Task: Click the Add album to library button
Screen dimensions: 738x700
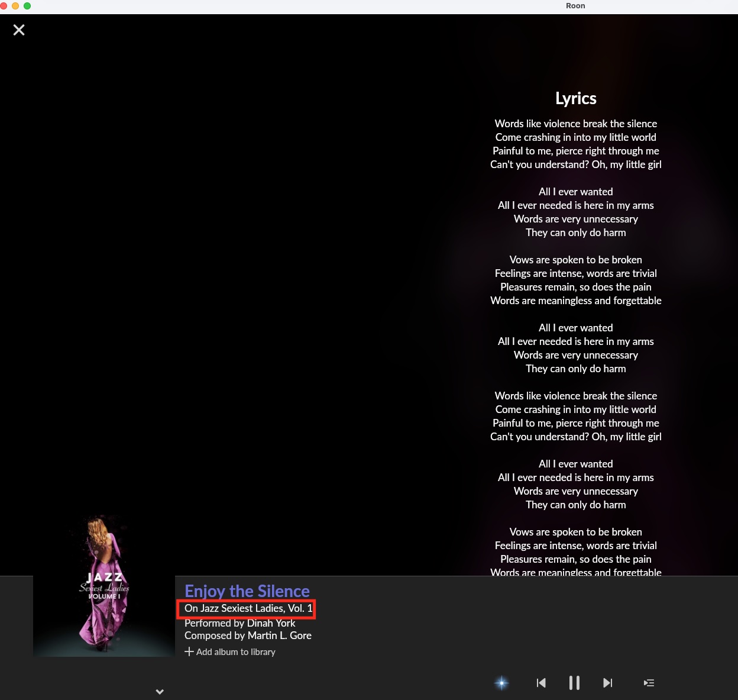Action: [x=230, y=651]
